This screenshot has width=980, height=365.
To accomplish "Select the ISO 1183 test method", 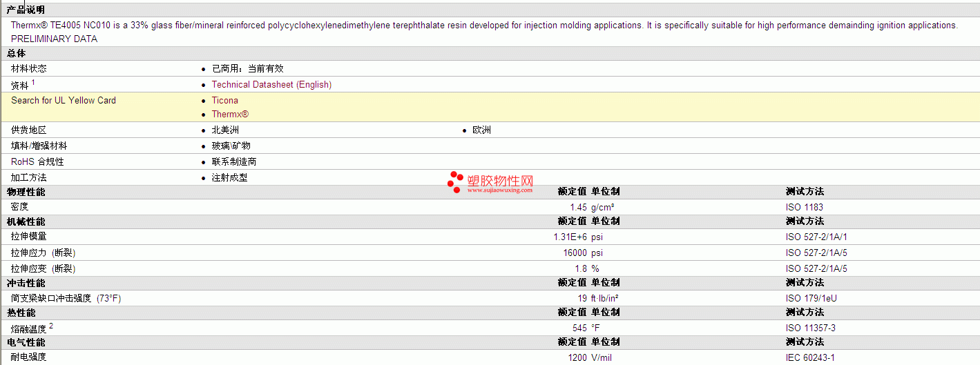I will 805,207.
